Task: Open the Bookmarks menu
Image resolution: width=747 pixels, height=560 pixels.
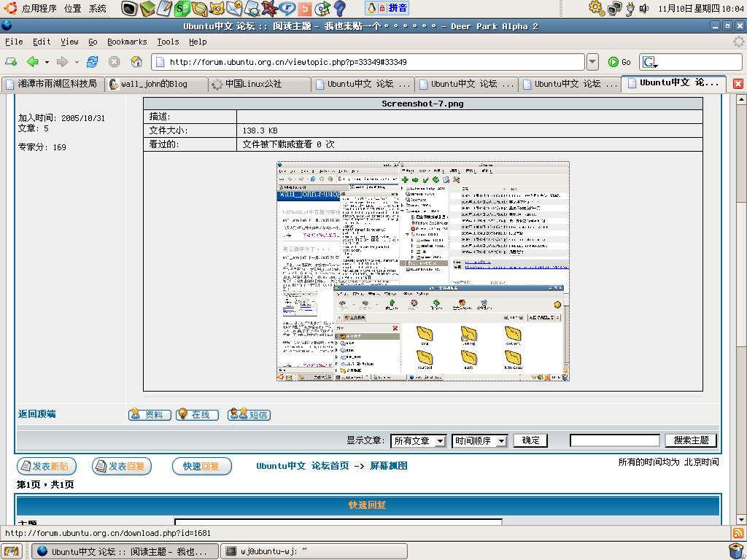Action: [x=127, y=42]
